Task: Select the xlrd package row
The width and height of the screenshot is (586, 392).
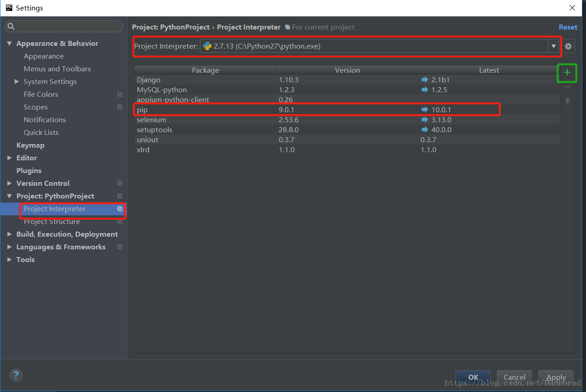Action: tap(347, 149)
